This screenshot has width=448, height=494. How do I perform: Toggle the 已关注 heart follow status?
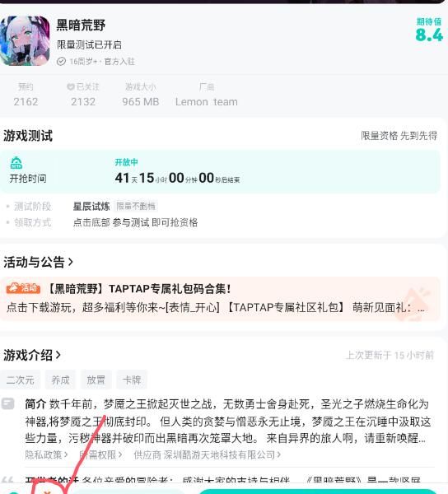tap(83, 86)
